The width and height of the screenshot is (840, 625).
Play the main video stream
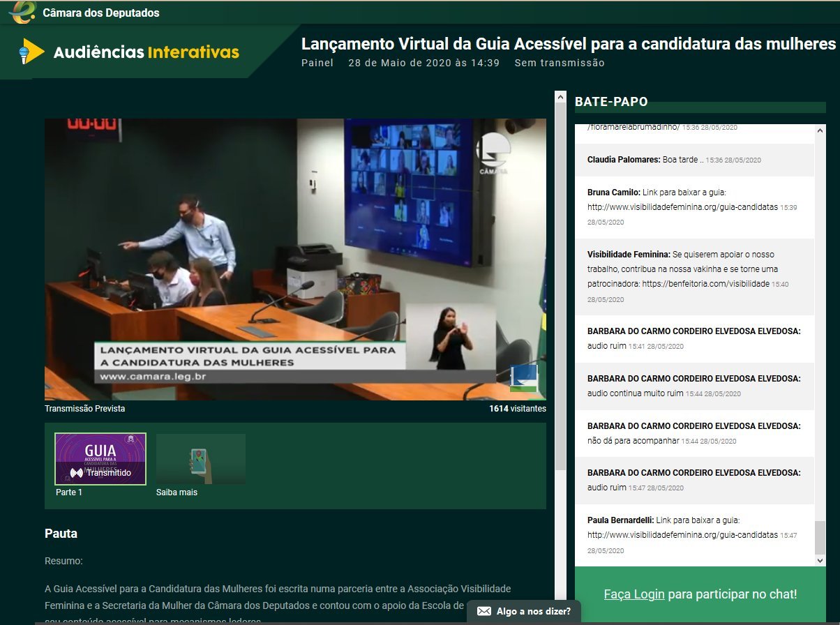(295, 259)
